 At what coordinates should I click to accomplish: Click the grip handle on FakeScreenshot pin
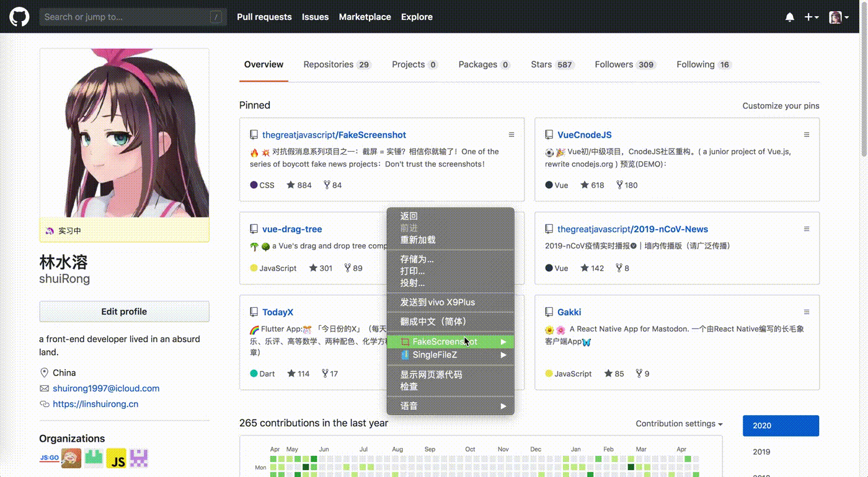pyautogui.click(x=511, y=134)
